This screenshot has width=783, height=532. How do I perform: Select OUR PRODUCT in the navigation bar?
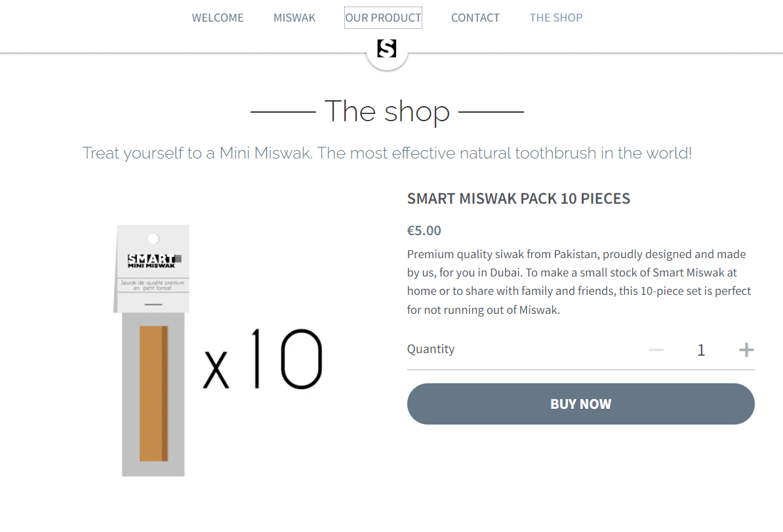(x=383, y=18)
